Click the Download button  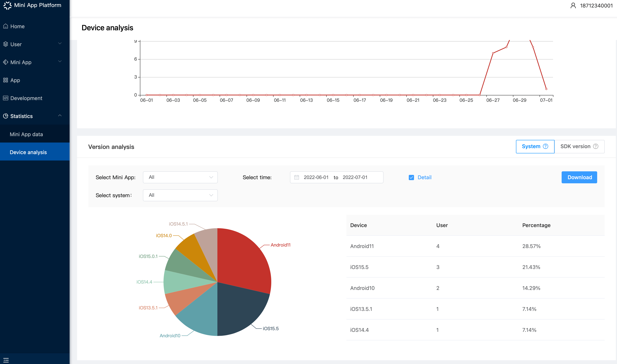(579, 177)
